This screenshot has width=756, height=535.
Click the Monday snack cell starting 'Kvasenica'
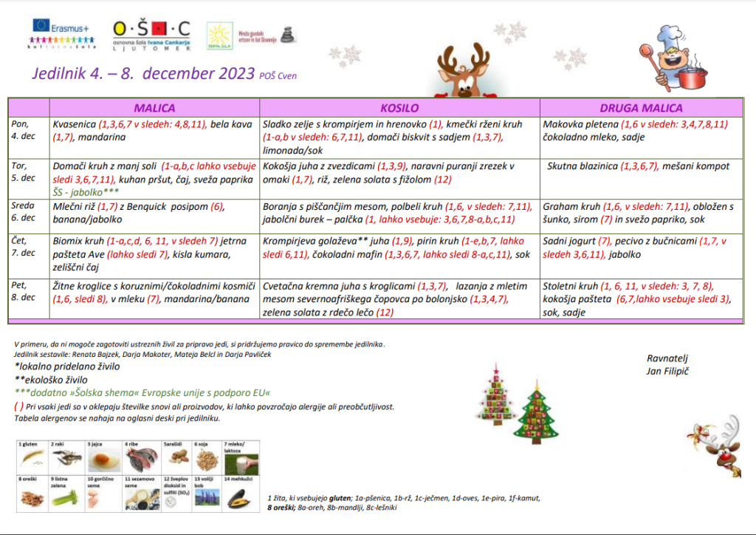coord(154,138)
